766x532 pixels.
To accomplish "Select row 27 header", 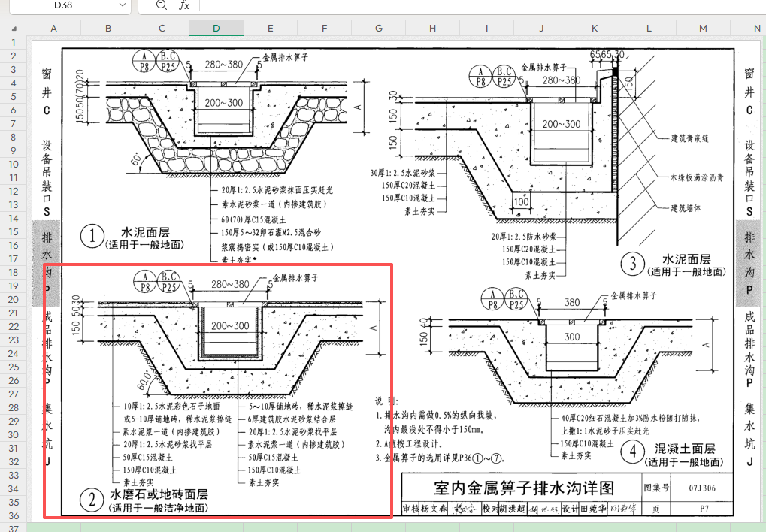I will (x=14, y=394).
